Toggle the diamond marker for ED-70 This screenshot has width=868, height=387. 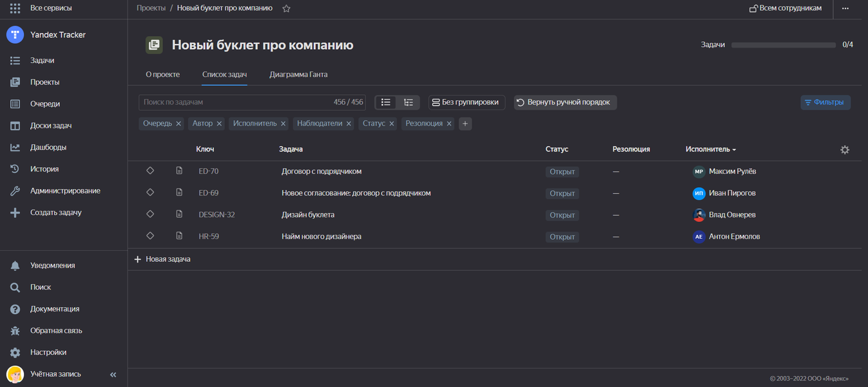150,171
